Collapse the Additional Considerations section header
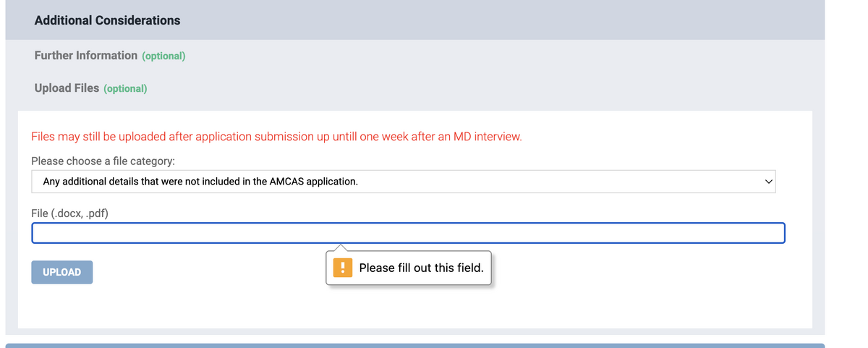Screen dimensions: 868x348 [108, 20]
